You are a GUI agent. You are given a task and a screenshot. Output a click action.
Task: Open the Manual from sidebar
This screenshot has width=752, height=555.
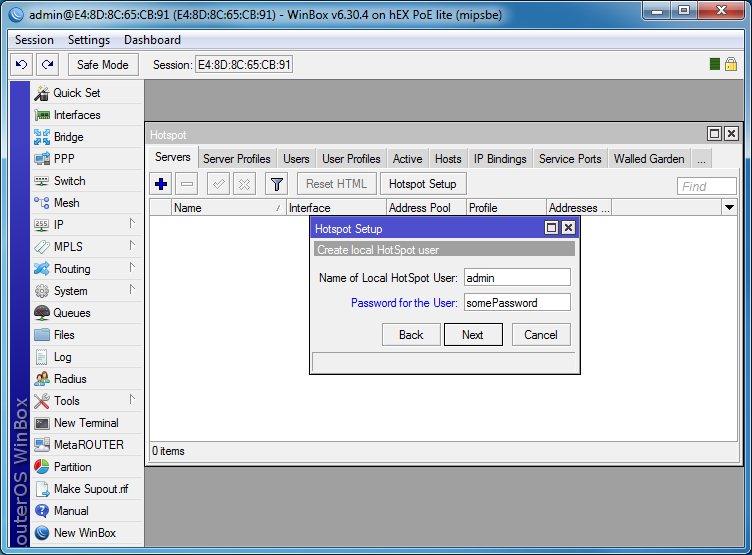87,511
